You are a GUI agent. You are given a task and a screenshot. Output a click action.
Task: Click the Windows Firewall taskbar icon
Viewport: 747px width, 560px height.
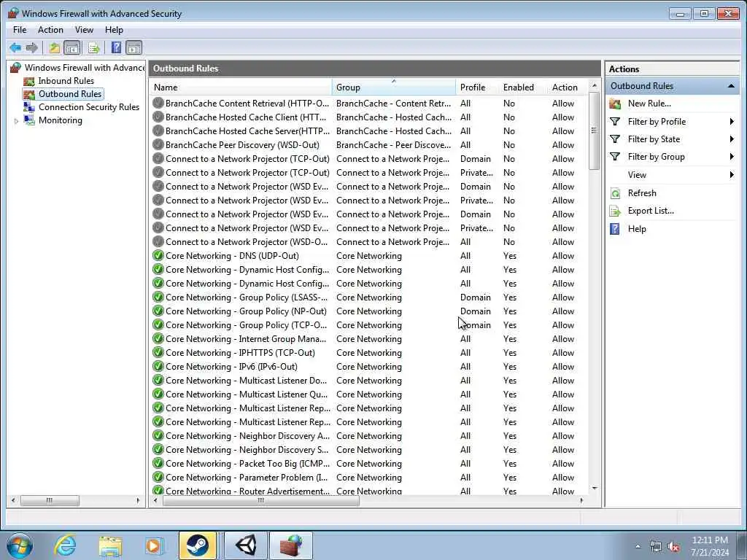291,545
